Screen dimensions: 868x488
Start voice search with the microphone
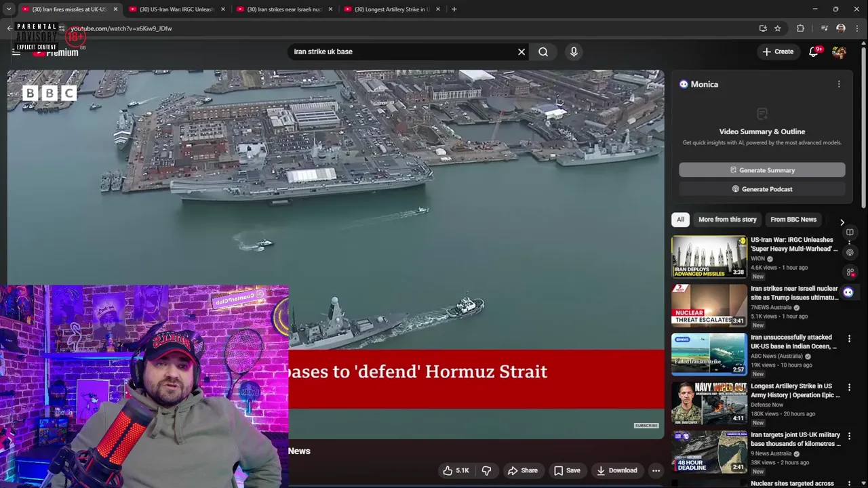(574, 52)
